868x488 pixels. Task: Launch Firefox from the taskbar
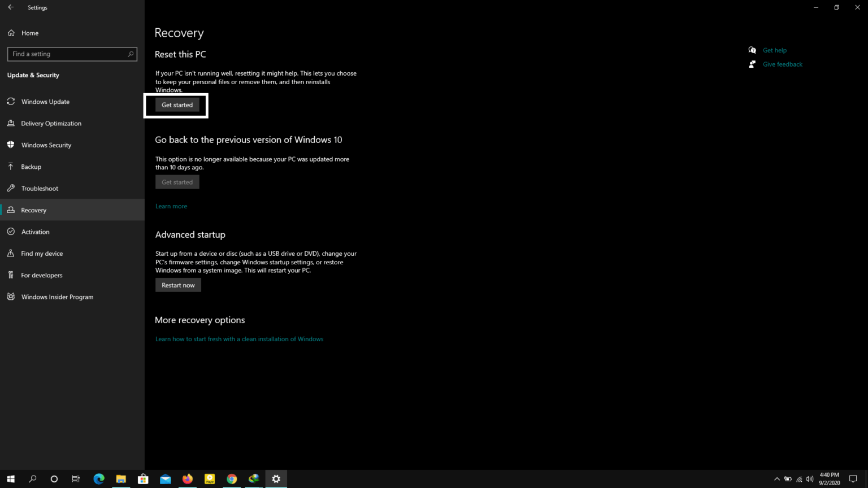pyautogui.click(x=188, y=479)
